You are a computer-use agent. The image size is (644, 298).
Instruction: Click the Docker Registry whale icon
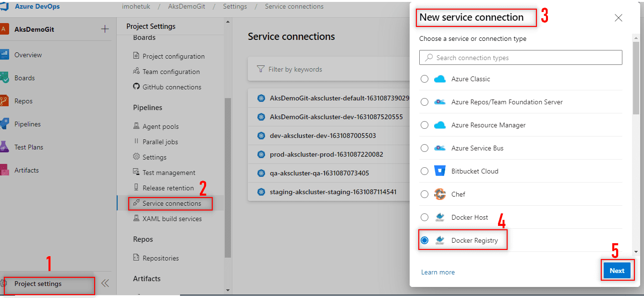[440, 240]
